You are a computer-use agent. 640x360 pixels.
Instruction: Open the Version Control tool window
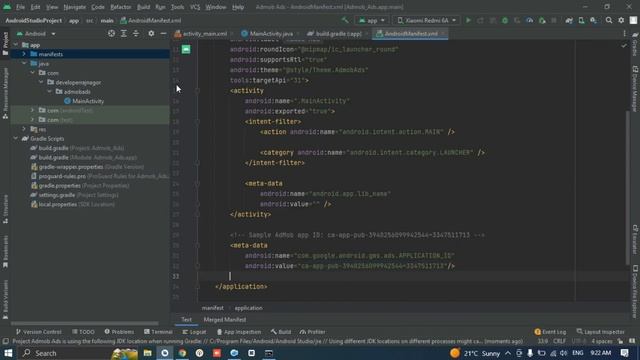click(38, 332)
